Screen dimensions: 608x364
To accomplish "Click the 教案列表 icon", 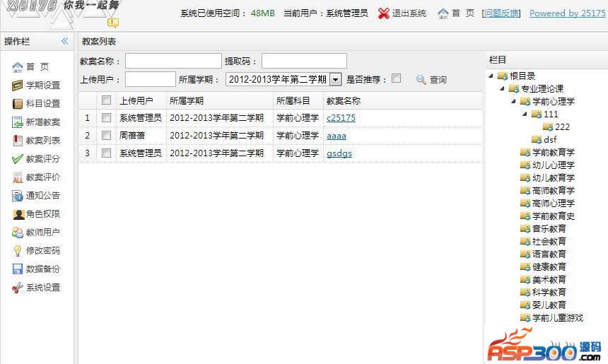I will [x=18, y=141].
